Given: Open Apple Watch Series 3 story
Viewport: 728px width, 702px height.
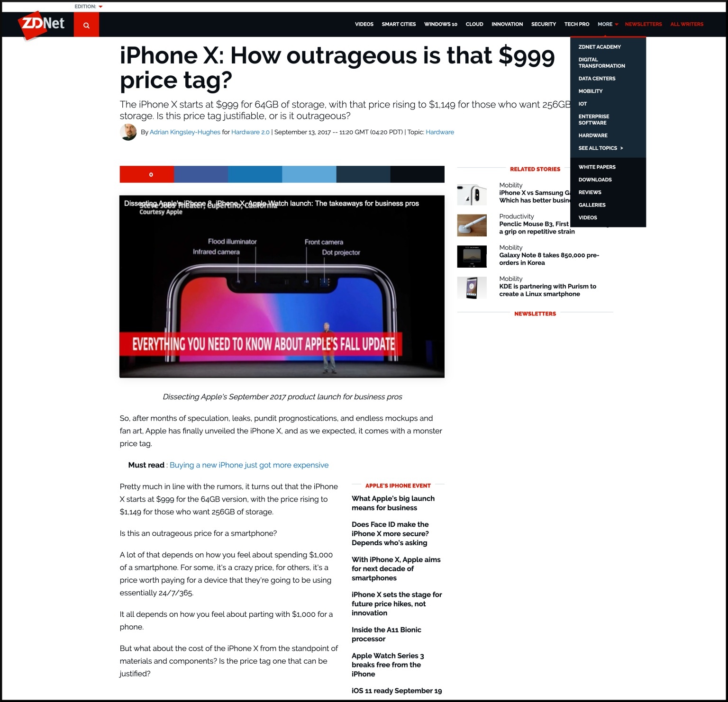Looking at the screenshot, I should (388, 665).
